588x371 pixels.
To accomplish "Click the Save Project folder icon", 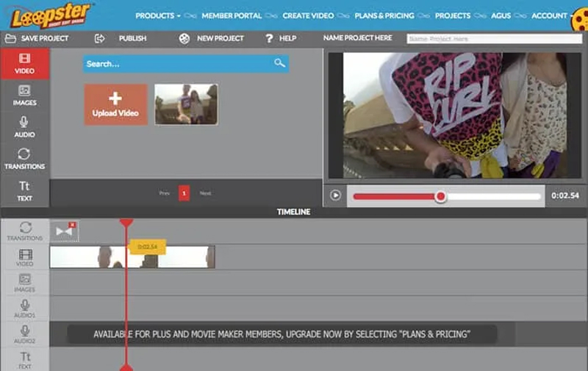I will (11, 39).
